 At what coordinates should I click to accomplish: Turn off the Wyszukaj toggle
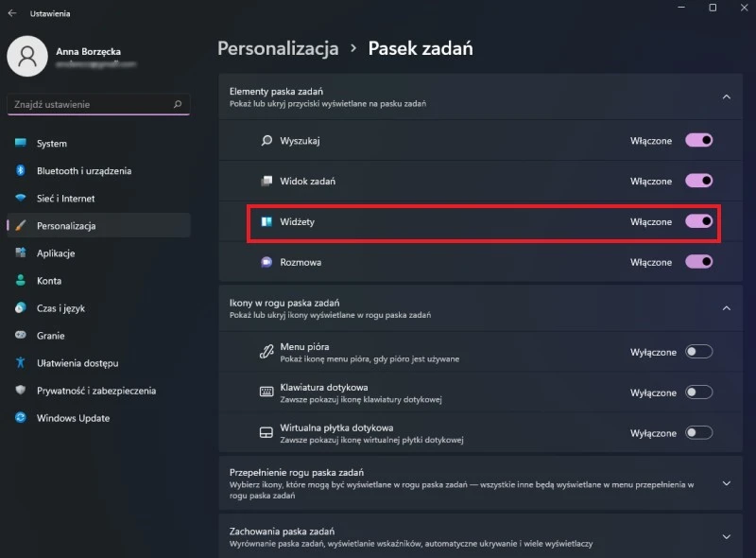point(698,140)
